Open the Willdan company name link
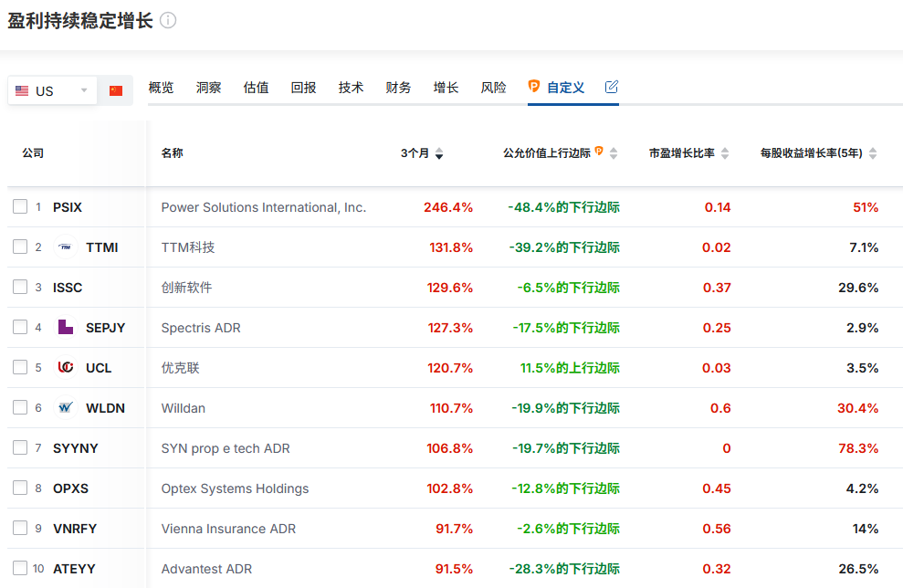The image size is (903, 588). [x=184, y=408]
